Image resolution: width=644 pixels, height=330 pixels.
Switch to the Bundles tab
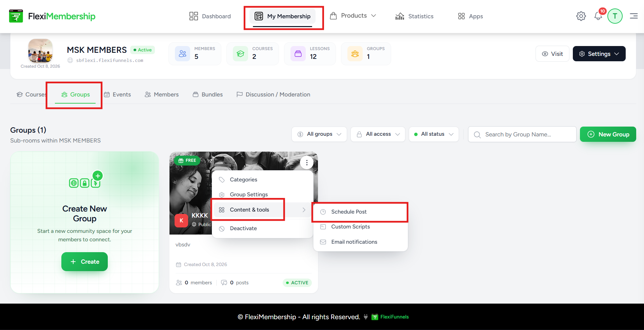coord(208,94)
